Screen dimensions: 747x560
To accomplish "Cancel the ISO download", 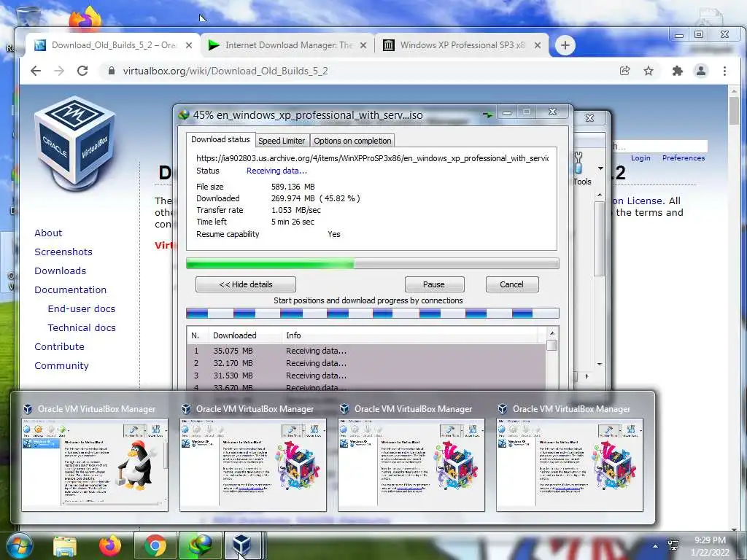I will pyautogui.click(x=511, y=284).
